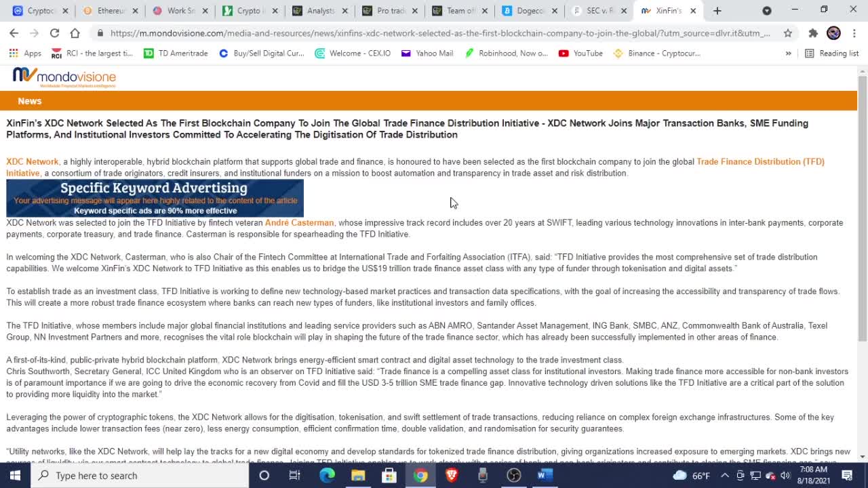
Task: Click the address bar URL
Action: click(x=439, y=33)
